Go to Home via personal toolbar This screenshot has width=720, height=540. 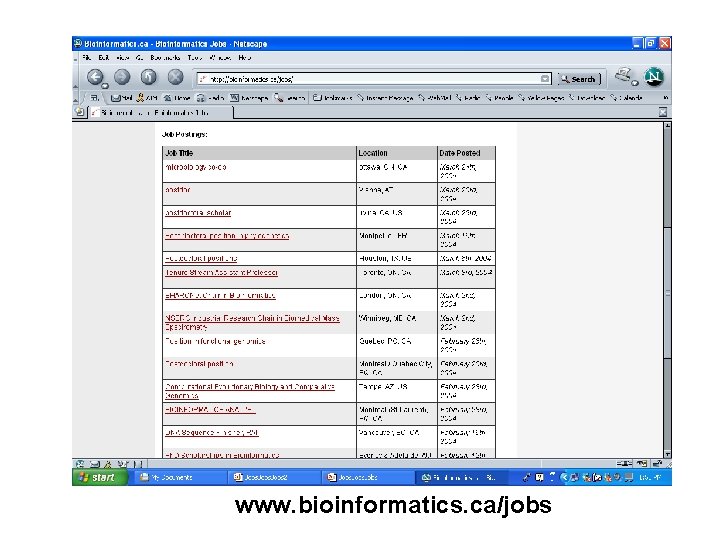point(177,98)
